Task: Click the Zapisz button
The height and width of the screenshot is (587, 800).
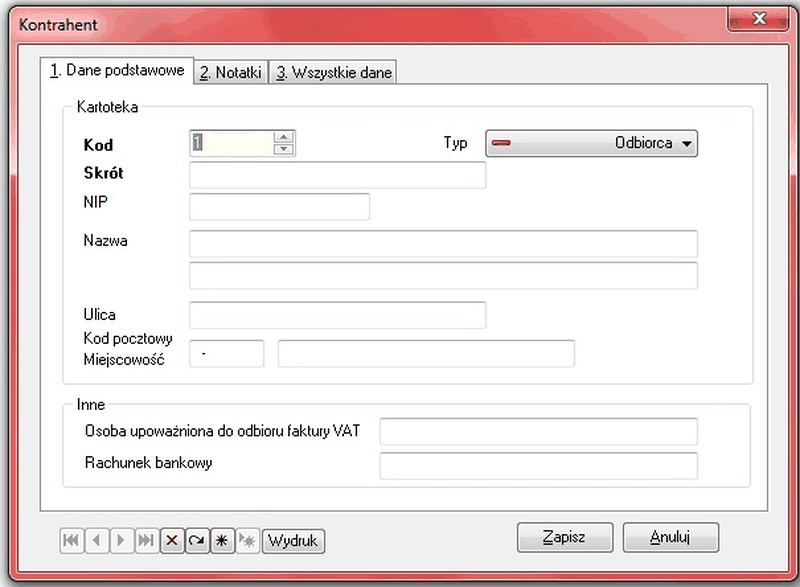Action: point(565,537)
